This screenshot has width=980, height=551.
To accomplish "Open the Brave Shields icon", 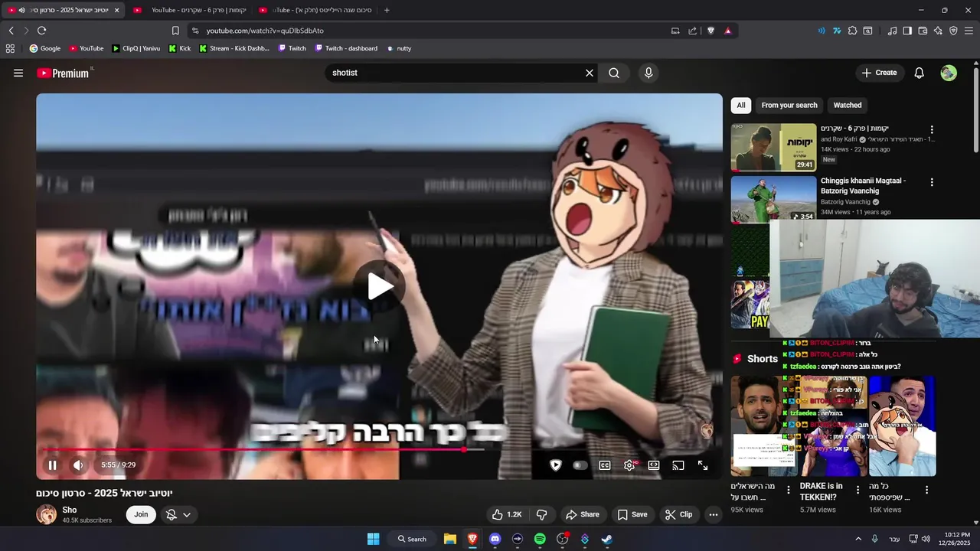I will click(710, 31).
